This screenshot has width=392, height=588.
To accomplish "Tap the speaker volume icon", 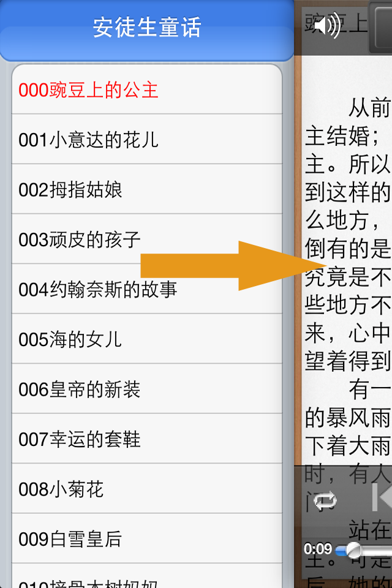I will (326, 26).
